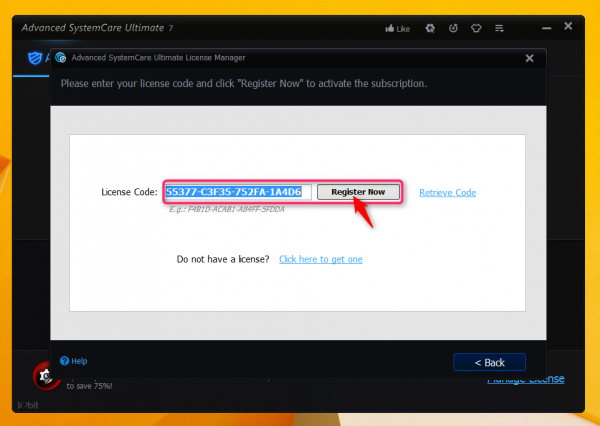
Task: Minimize the Advanced SystemCare main window
Action: (x=546, y=28)
